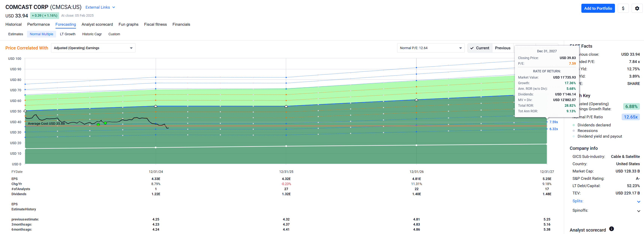Click the triangle marker at 12/31/25

(286, 106)
